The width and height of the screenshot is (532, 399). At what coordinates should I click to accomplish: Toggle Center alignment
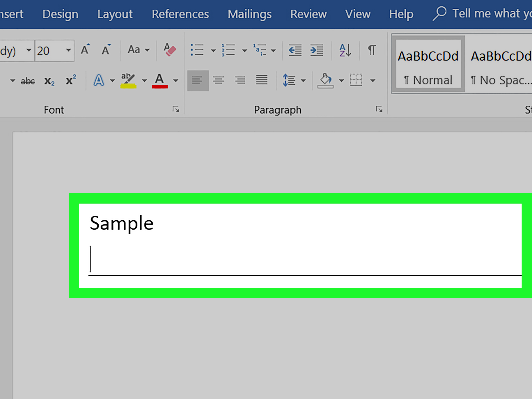[x=219, y=80]
